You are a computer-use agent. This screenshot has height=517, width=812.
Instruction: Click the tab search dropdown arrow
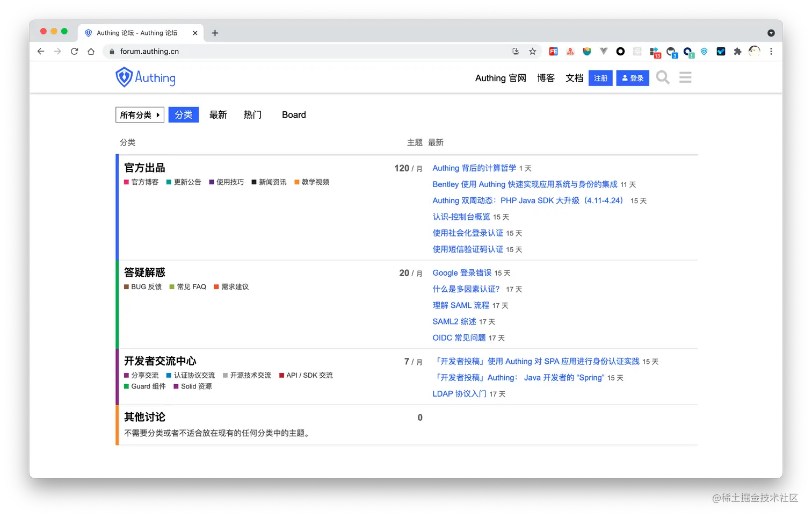pyautogui.click(x=771, y=33)
